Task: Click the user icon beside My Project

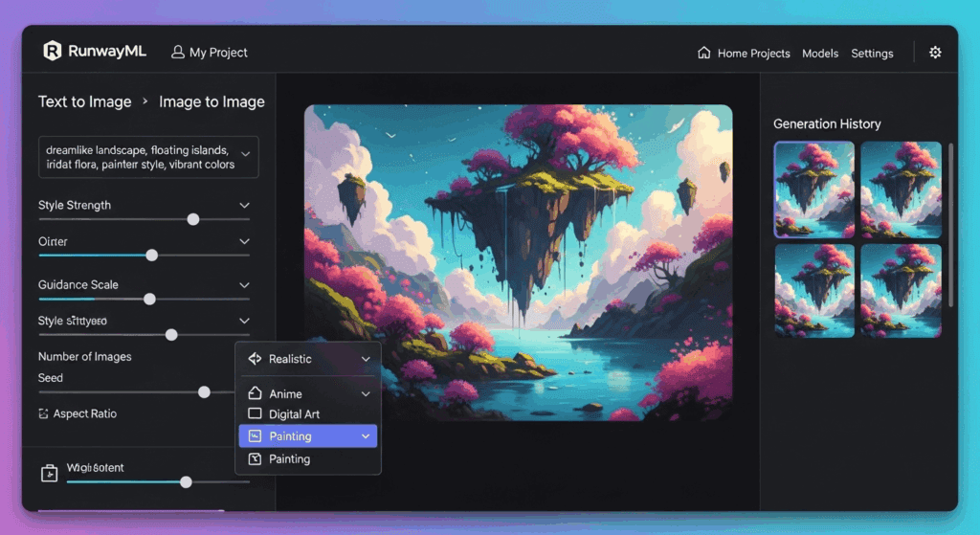Action: 177,53
